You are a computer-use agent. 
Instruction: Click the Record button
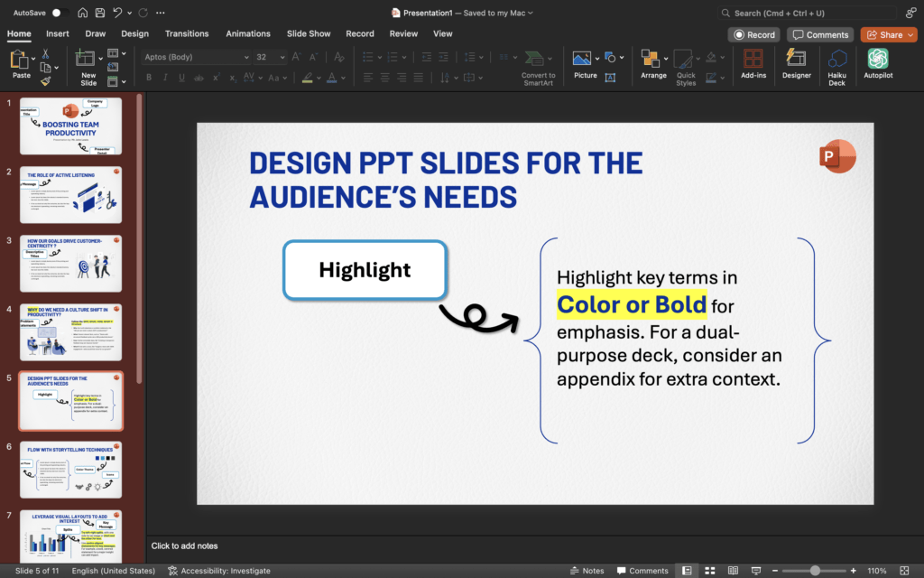[754, 34]
